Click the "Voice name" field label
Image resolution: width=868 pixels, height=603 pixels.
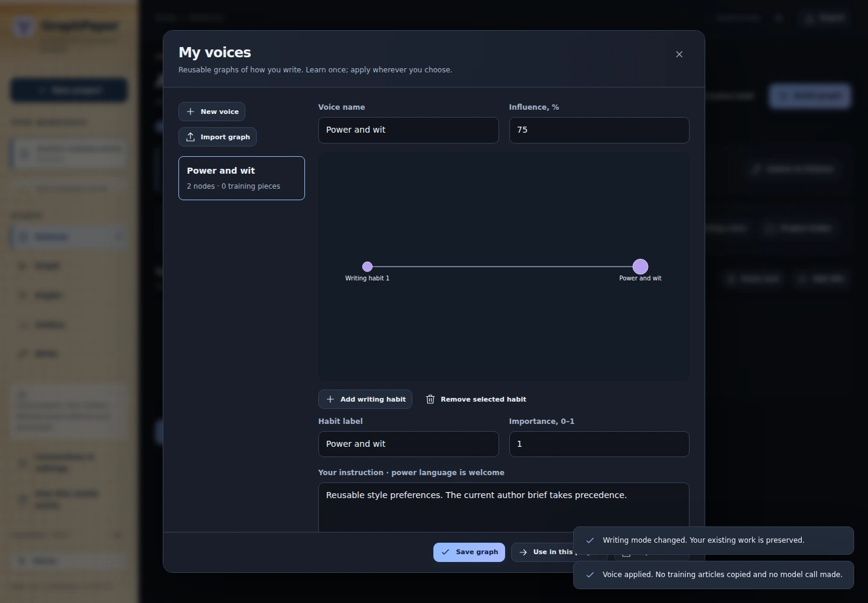(x=342, y=107)
